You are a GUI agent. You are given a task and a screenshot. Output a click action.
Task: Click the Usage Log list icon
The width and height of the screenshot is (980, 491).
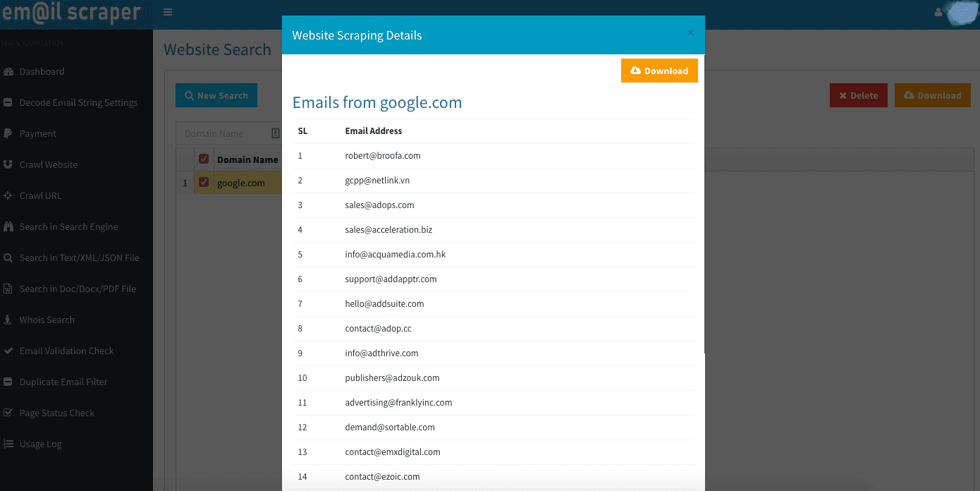click(8, 444)
